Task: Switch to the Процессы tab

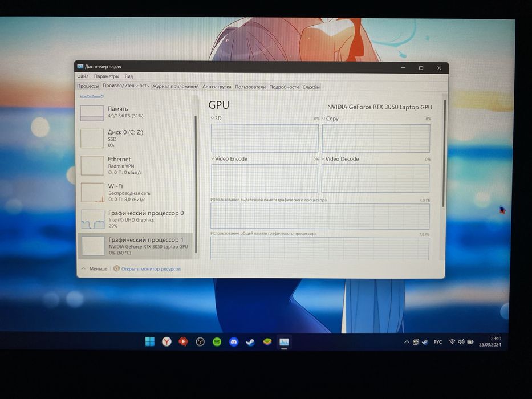Action: [88, 86]
